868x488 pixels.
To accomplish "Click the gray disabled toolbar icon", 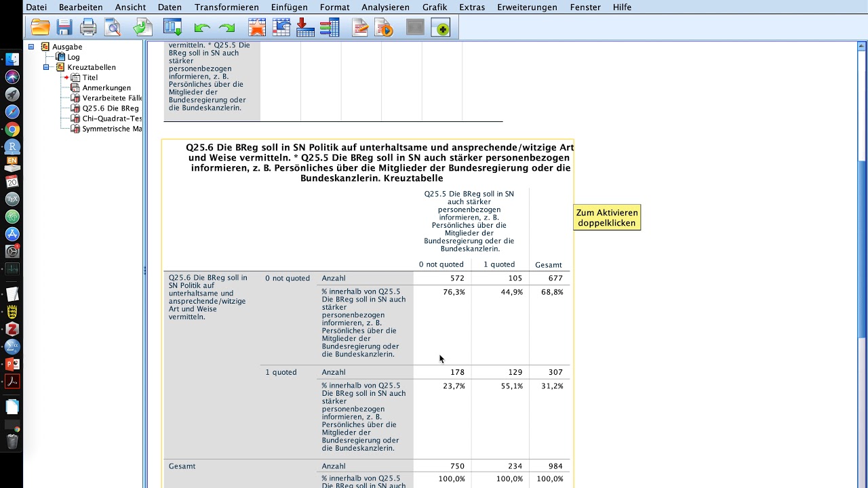I will (415, 28).
